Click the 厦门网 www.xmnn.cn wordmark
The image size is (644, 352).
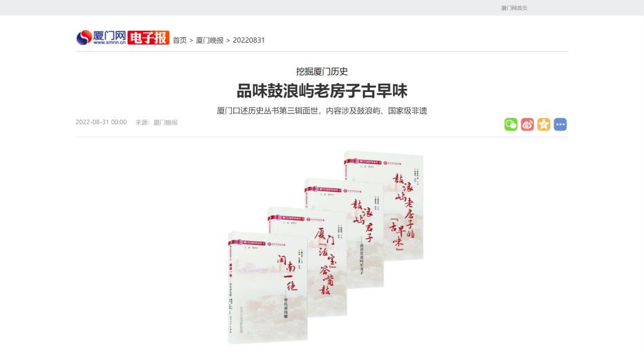[x=109, y=37]
